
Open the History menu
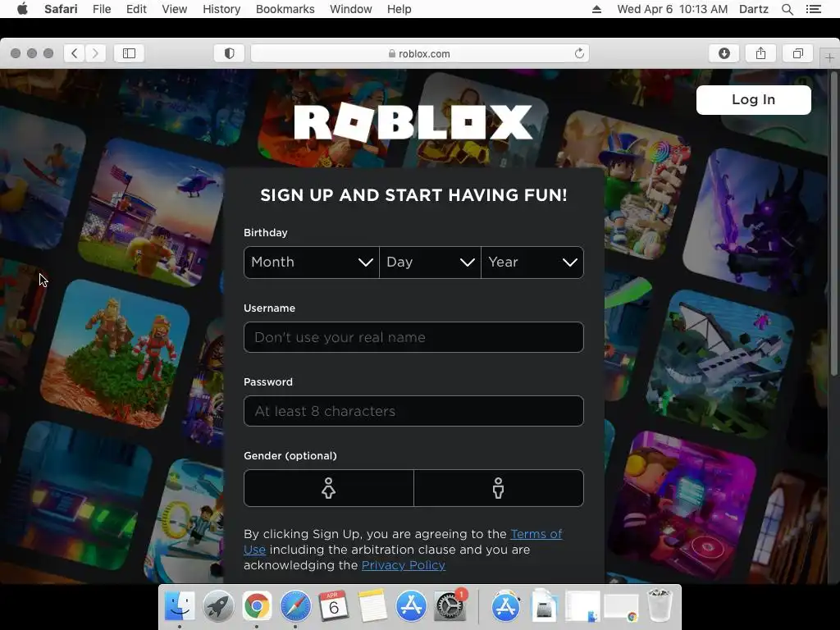click(x=221, y=9)
